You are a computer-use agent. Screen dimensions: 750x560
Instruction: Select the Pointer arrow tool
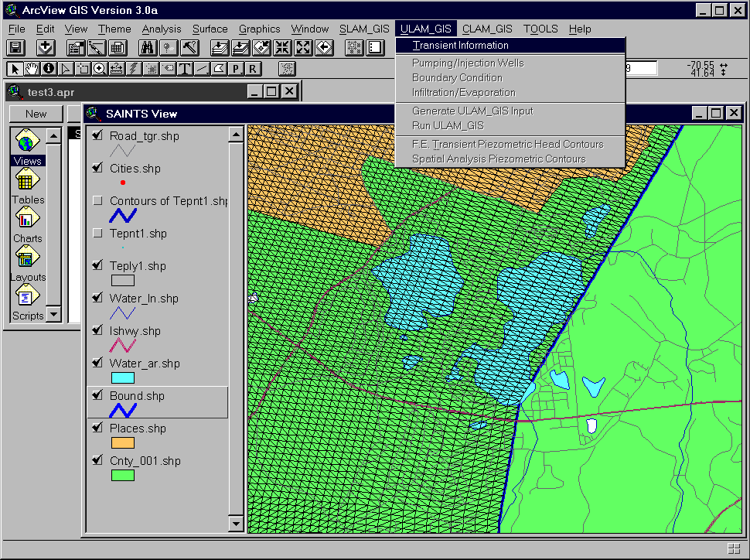[x=15, y=69]
